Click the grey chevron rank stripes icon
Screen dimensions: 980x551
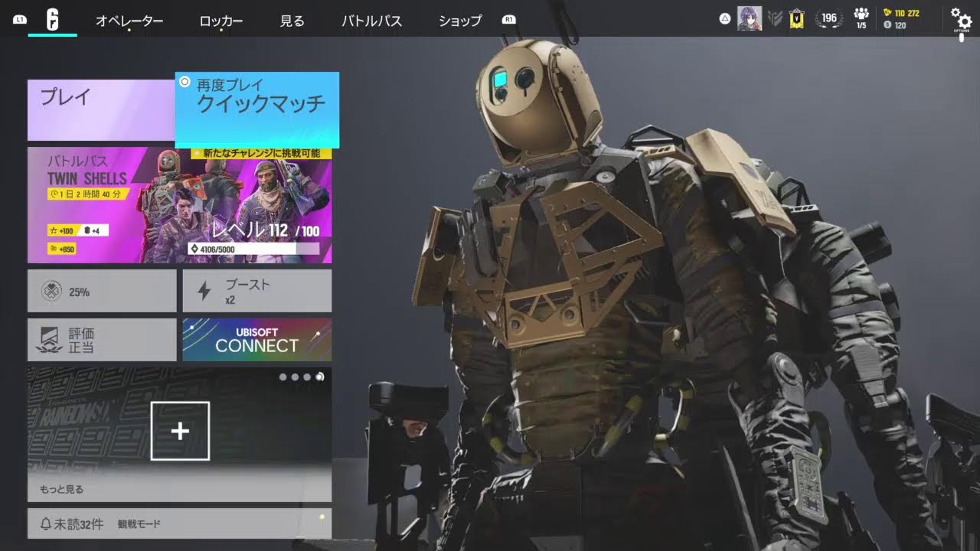click(x=775, y=19)
